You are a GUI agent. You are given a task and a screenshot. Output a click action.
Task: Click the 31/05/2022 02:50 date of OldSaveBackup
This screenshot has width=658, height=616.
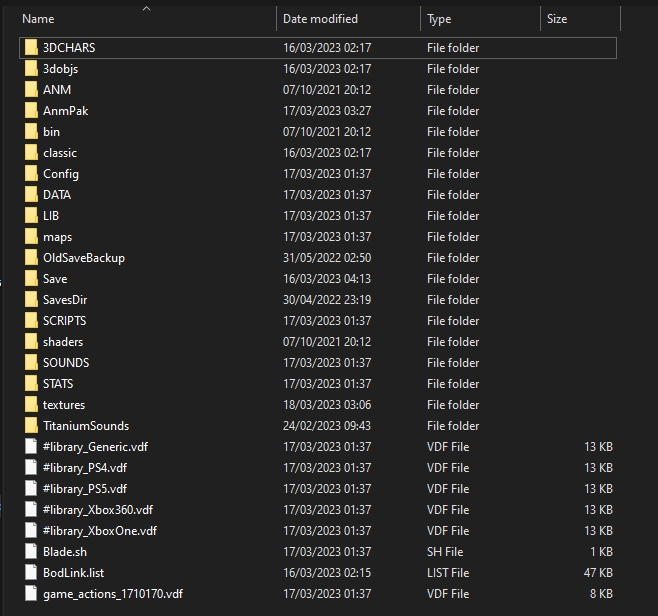[x=327, y=258]
